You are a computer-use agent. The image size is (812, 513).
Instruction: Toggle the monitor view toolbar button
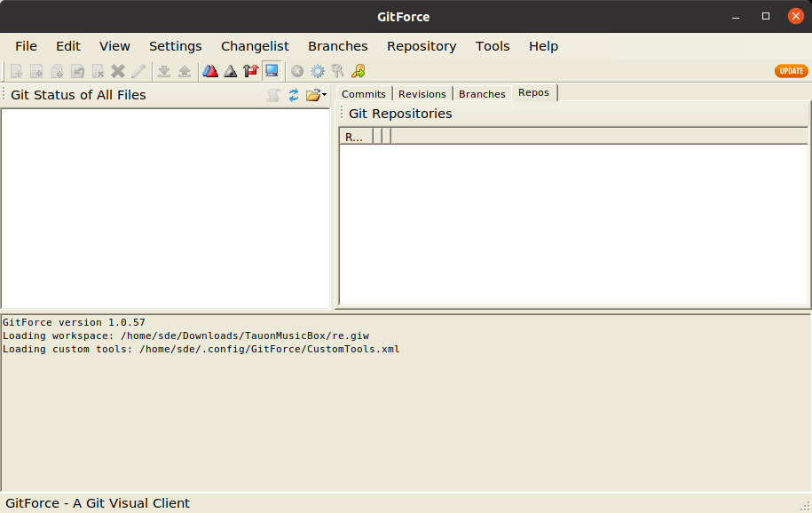pyautogui.click(x=271, y=71)
